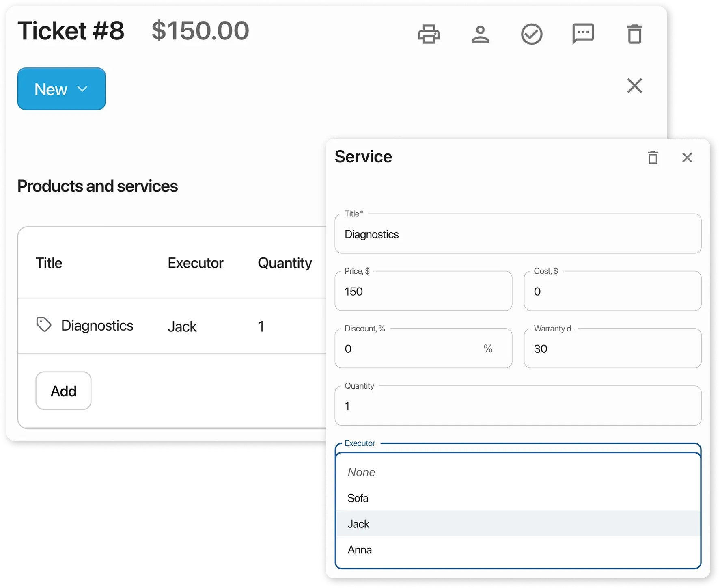Viewport: 720px width, 588px height.
Task: Click the tag icon beside Diagnostics
Action: pos(43,325)
